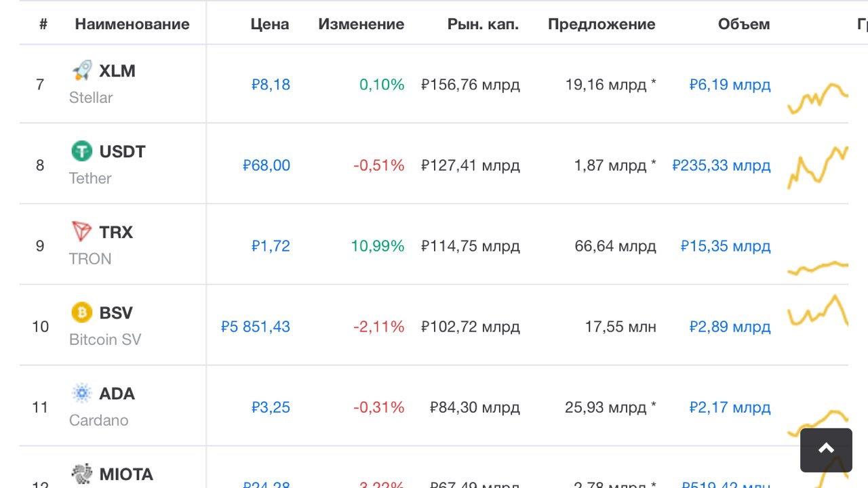Screen dimensions: 868x488
Task: Open the XLM price ₽8,18 link
Action: pyautogui.click(x=271, y=85)
